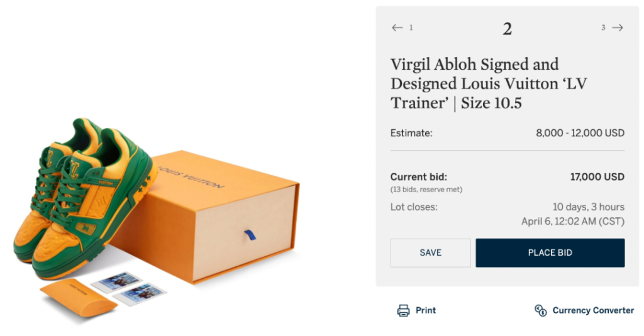Viewport: 644px width, 336px height.
Task: Click the printer icon
Action: (x=403, y=310)
